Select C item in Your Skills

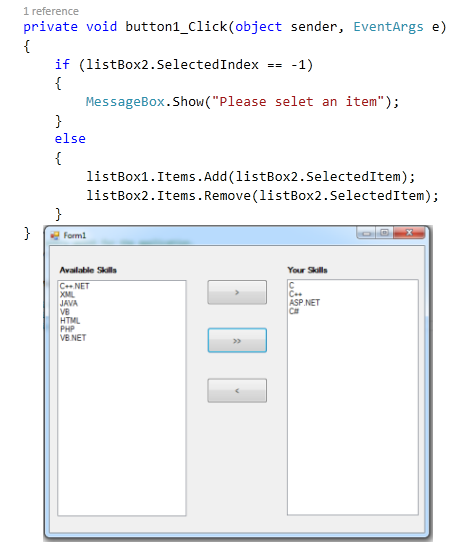[291, 285]
